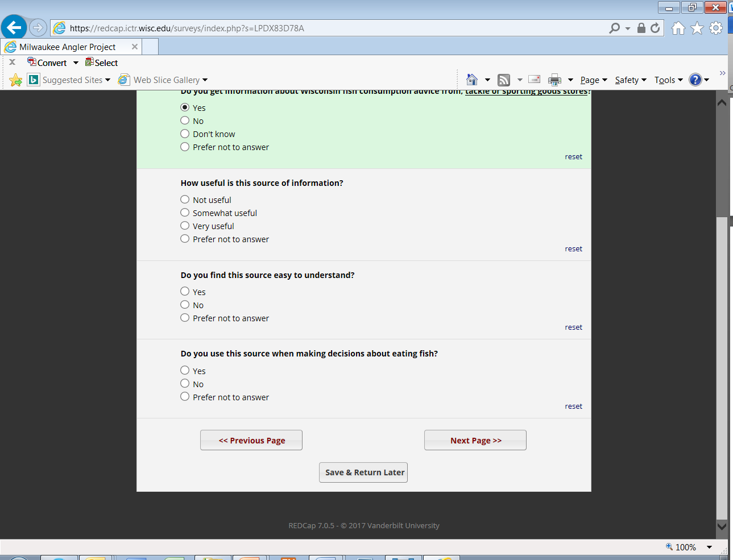Click the blue Help question mark icon
The image size is (733, 560).
click(695, 80)
